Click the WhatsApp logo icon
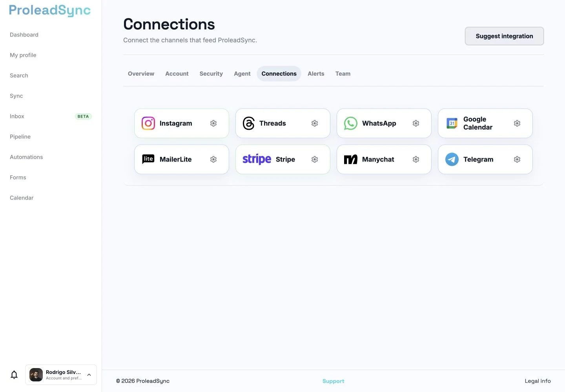Screen dimensions: 565x392 tap(351, 123)
